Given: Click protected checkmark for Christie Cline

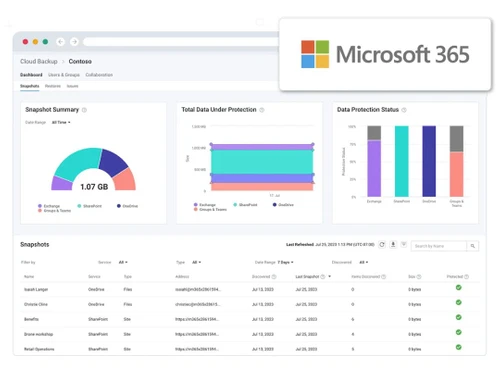Looking at the screenshot, I should 459,303.
